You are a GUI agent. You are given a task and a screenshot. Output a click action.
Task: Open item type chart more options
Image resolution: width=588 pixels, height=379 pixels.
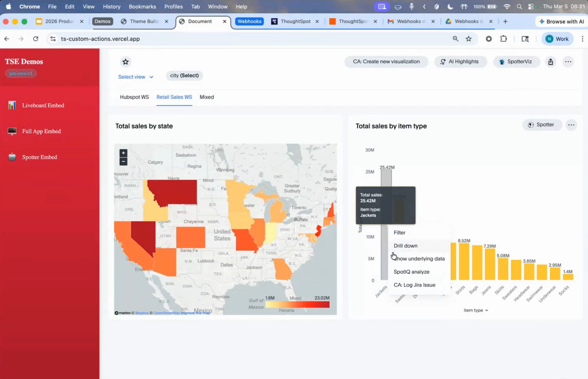(x=571, y=125)
